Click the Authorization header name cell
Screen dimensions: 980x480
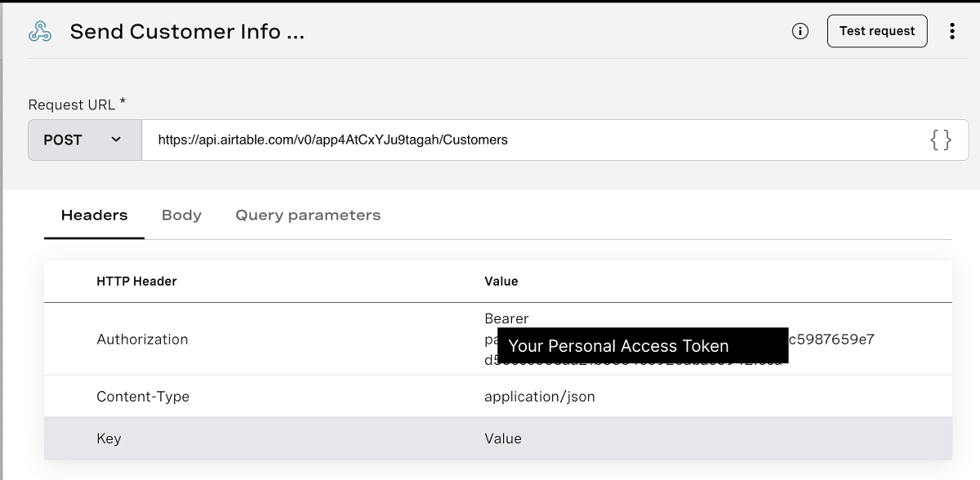click(142, 339)
